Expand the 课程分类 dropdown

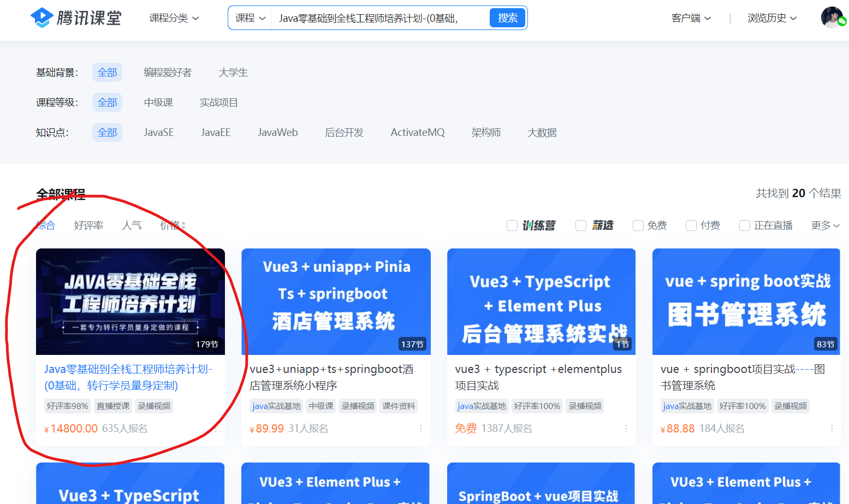[x=174, y=18]
